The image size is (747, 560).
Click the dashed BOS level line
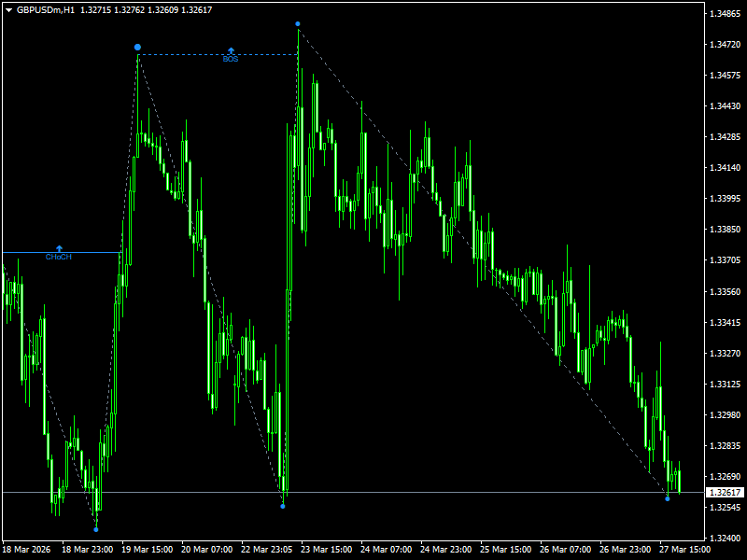coord(187,56)
